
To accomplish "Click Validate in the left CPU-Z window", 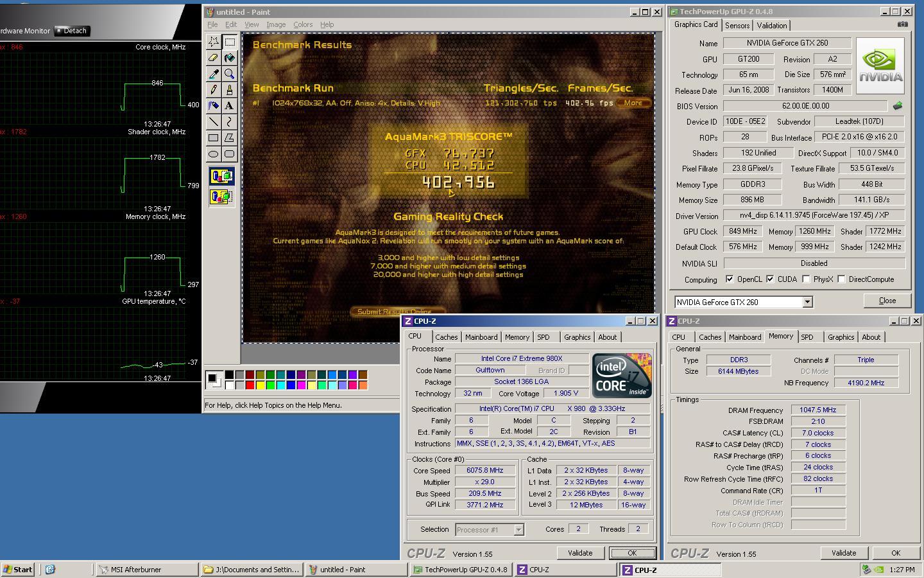I will coord(580,553).
